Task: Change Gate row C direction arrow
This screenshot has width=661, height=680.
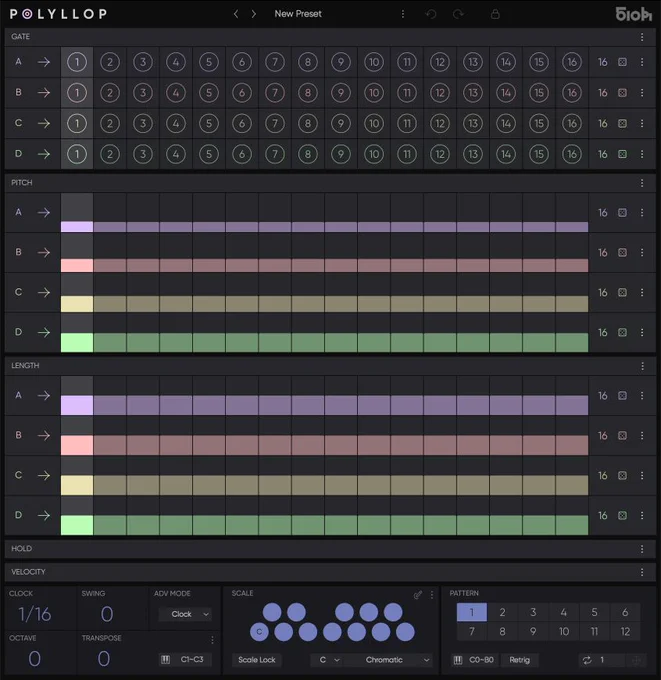Action: click(44, 123)
